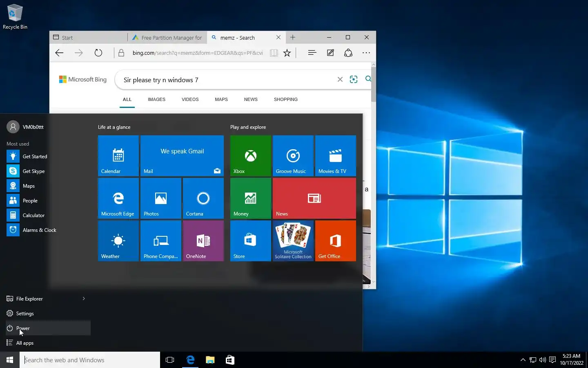Open the Movies & TV tile
The image size is (588, 368).
coord(336,156)
